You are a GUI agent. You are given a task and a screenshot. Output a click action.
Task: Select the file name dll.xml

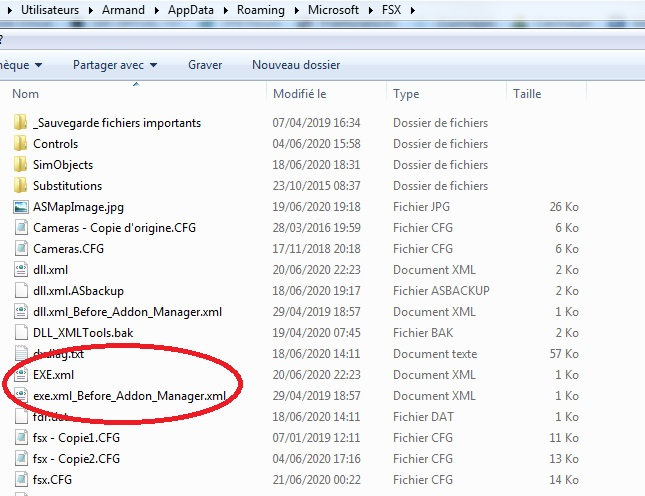[x=50, y=270]
